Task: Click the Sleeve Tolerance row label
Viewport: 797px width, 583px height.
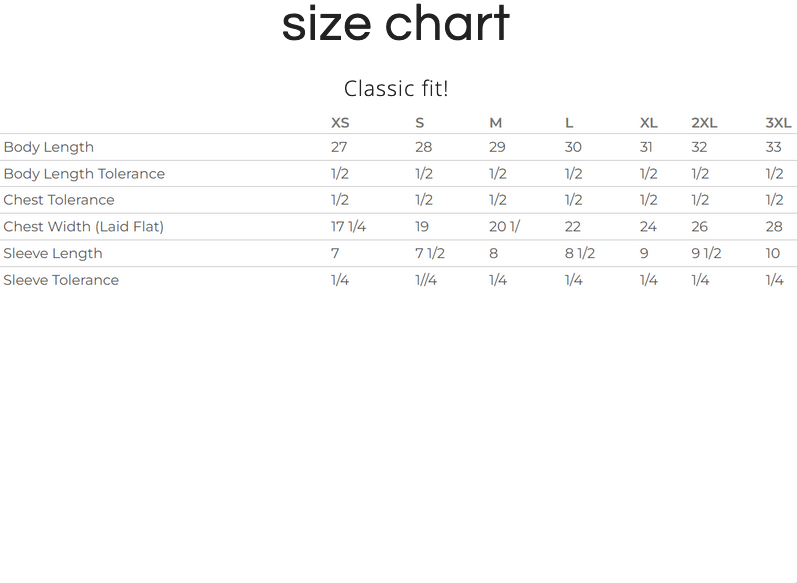Action: [61, 280]
